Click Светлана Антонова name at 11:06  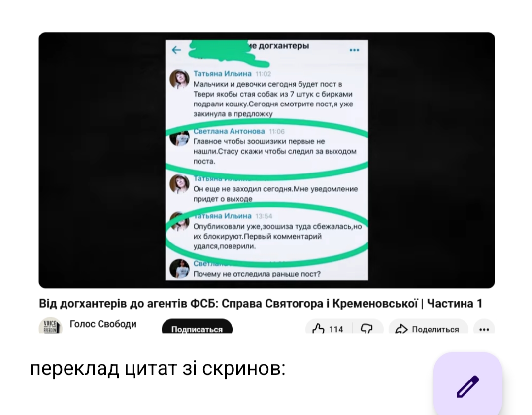tap(229, 131)
